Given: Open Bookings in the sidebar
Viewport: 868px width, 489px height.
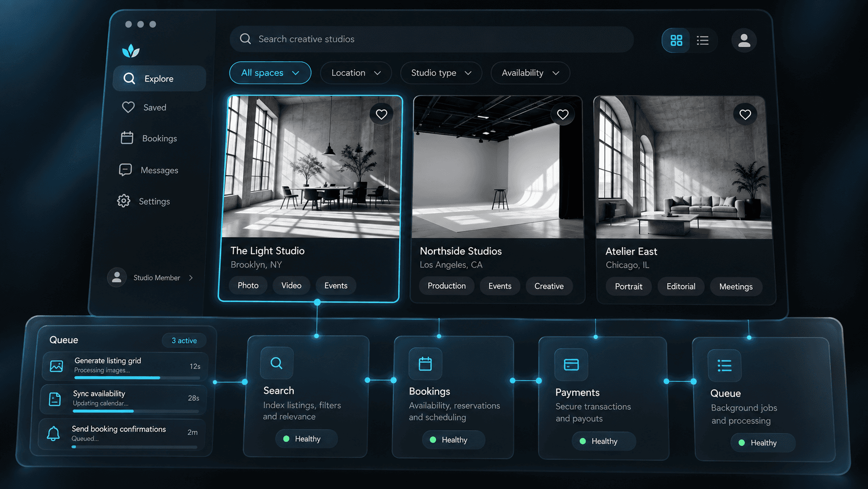Looking at the screenshot, I should pyautogui.click(x=150, y=138).
